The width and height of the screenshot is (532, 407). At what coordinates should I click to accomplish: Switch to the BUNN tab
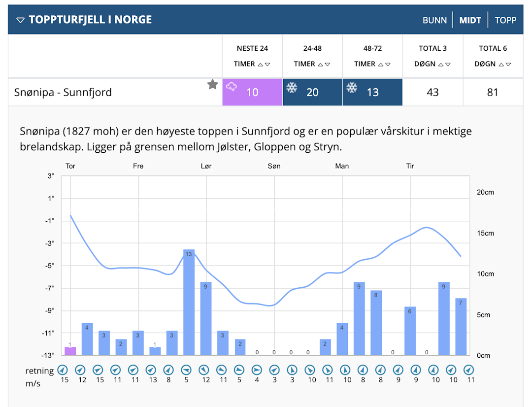[435, 20]
